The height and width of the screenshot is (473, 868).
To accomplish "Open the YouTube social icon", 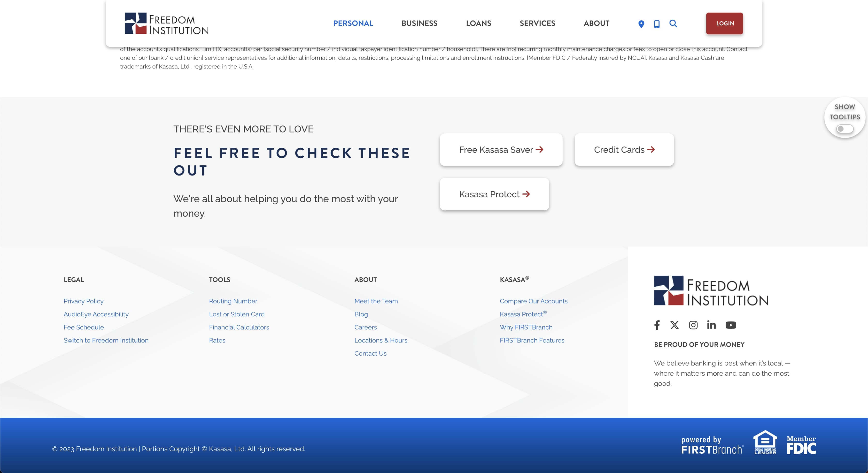I will pos(731,325).
